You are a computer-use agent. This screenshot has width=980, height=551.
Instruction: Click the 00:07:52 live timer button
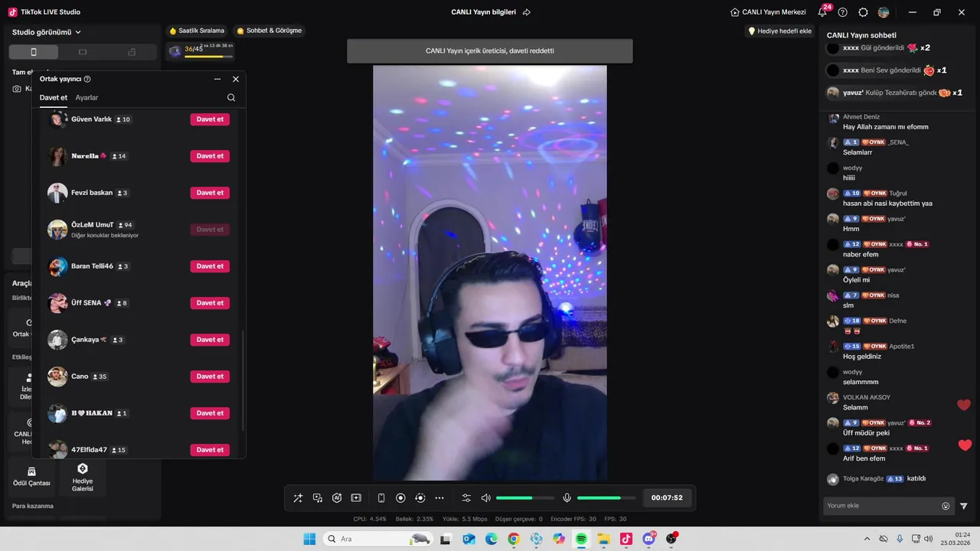tap(667, 498)
